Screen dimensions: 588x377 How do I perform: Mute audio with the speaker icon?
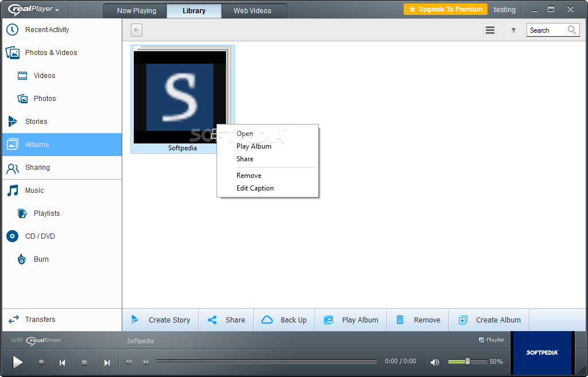tap(435, 362)
